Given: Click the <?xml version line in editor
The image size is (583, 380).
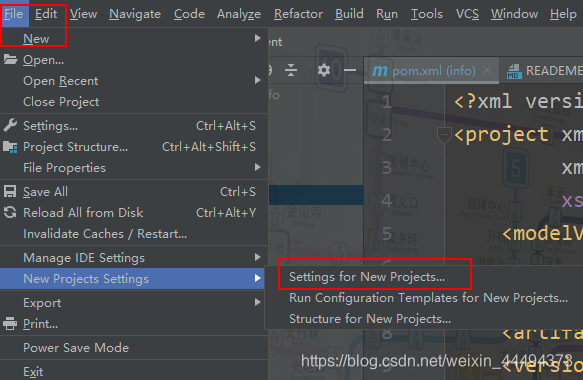Looking at the screenshot, I should (x=518, y=102).
